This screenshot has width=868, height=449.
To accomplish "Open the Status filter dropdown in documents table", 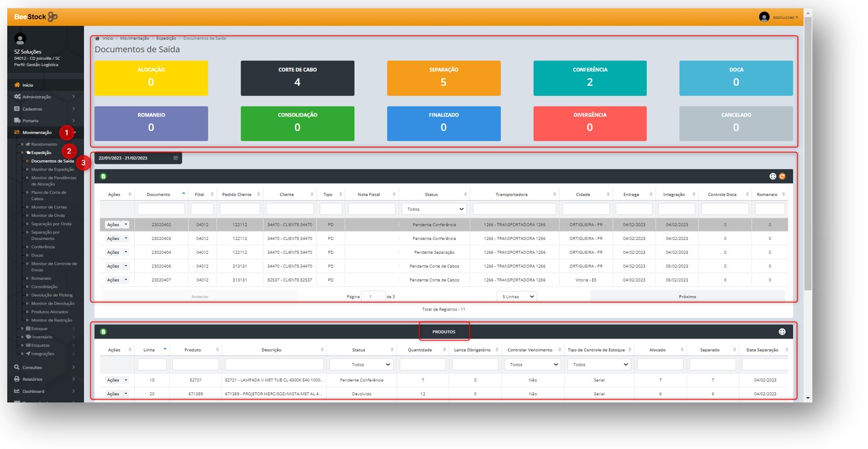I will pyautogui.click(x=434, y=209).
